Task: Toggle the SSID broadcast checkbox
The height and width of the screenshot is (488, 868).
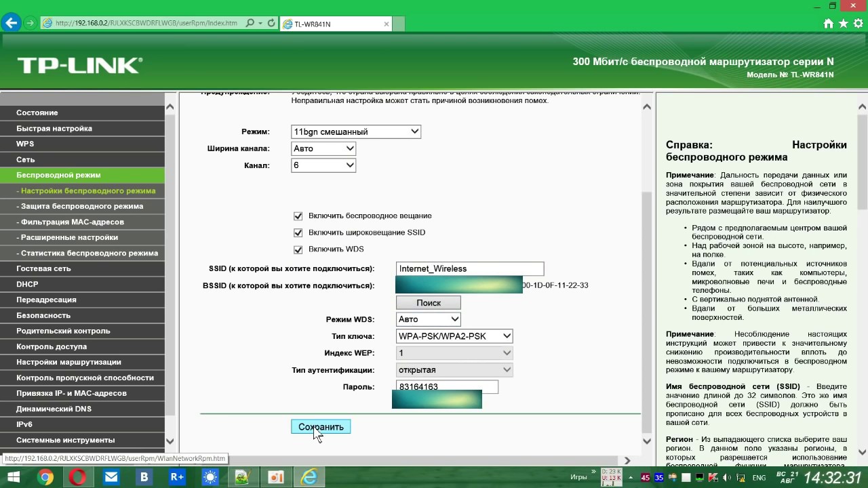Action: [298, 233]
